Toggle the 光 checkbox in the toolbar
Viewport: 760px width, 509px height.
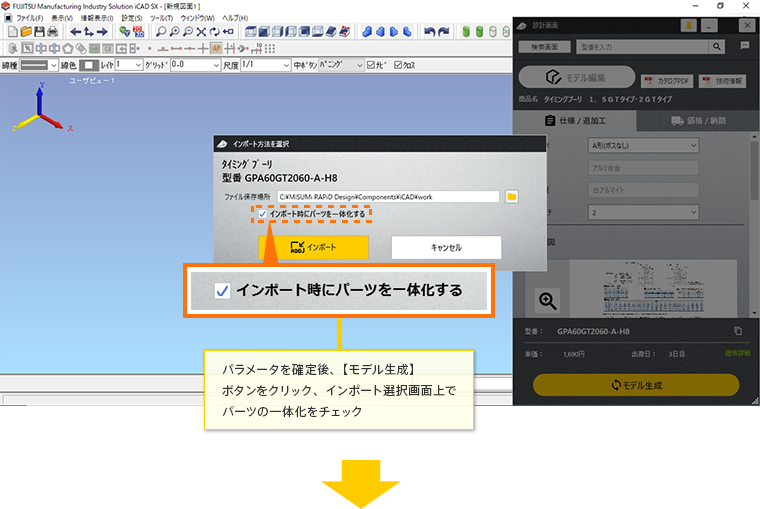pos(372,65)
